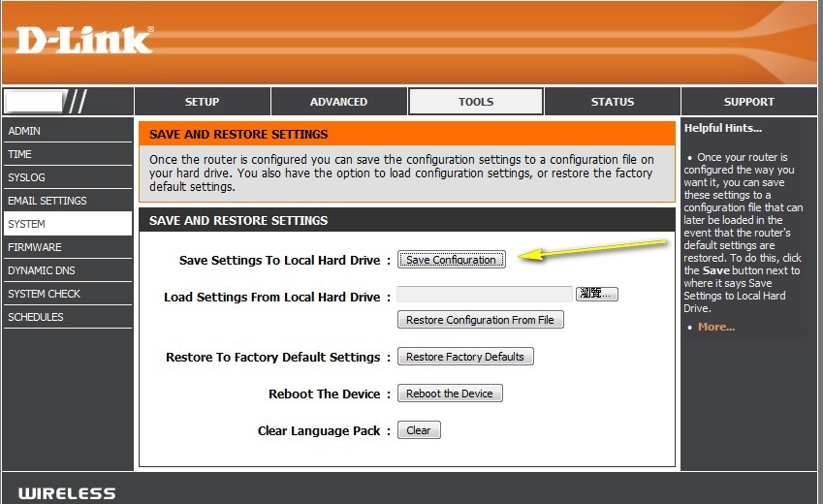Click the WIRELESS footer text

coord(67,493)
